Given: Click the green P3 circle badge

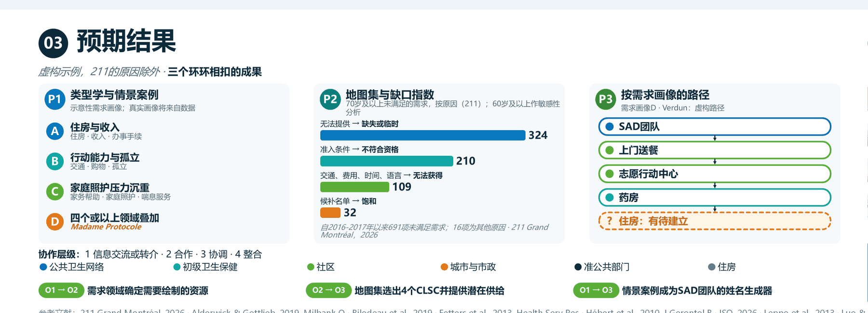Looking at the screenshot, I should (605, 99).
